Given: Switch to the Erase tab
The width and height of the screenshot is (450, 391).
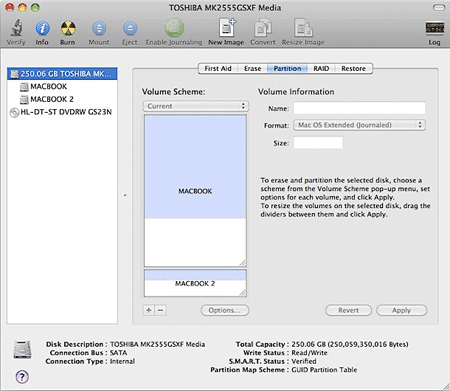Looking at the screenshot, I should click(252, 69).
